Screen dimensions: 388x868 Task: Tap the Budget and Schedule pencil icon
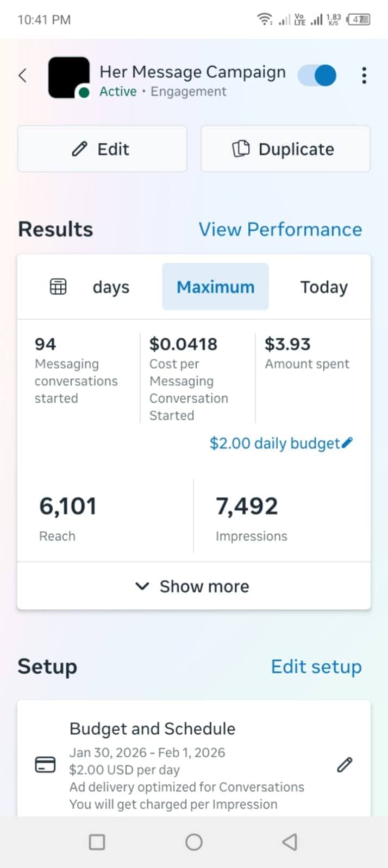[345, 765]
